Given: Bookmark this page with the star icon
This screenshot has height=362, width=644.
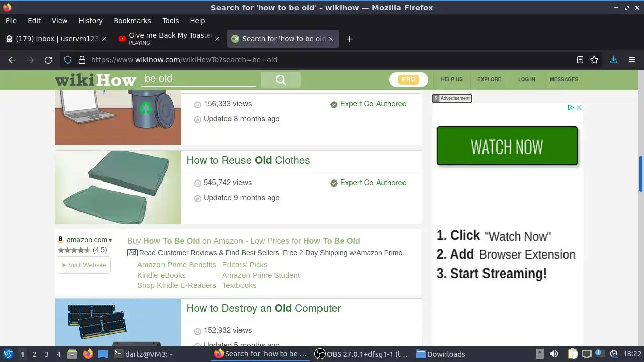Looking at the screenshot, I should [x=594, y=60].
